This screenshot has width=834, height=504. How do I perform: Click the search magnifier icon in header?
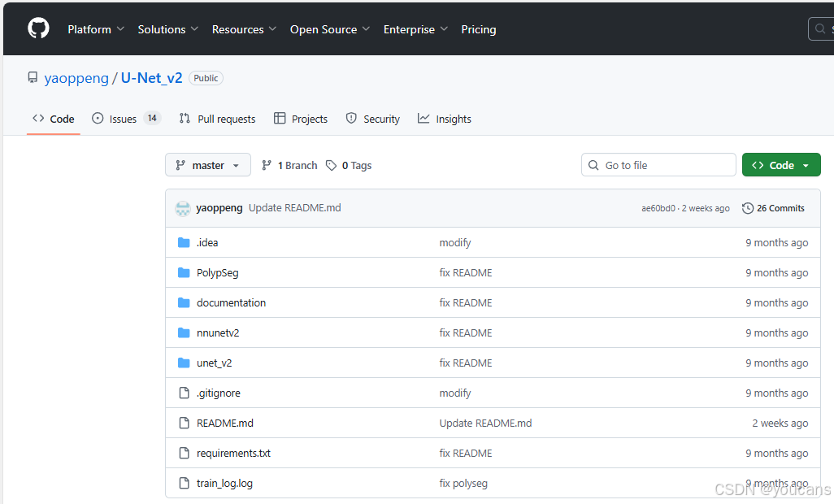coord(820,28)
